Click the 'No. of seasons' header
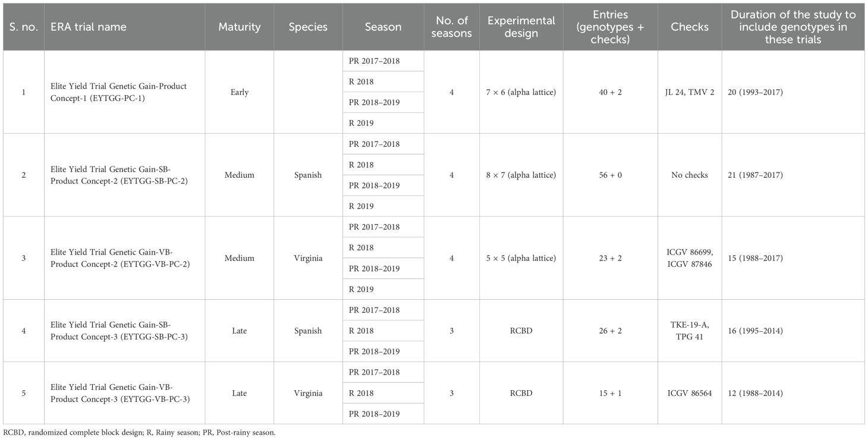The width and height of the screenshot is (868, 440). pos(451,27)
